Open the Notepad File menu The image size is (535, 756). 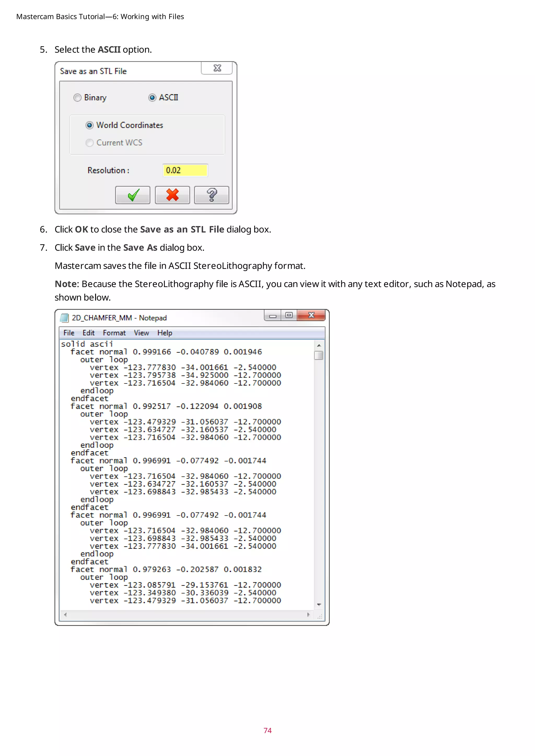tap(69, 333)
